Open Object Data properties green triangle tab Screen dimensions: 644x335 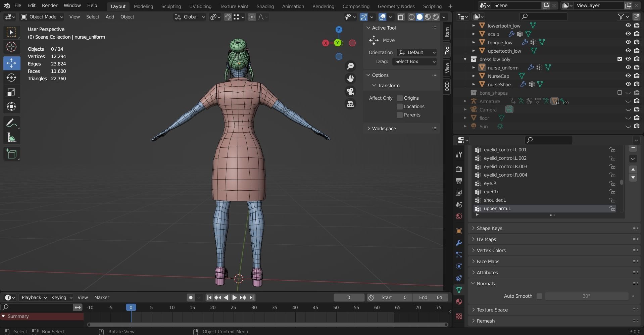coord(459,290)
